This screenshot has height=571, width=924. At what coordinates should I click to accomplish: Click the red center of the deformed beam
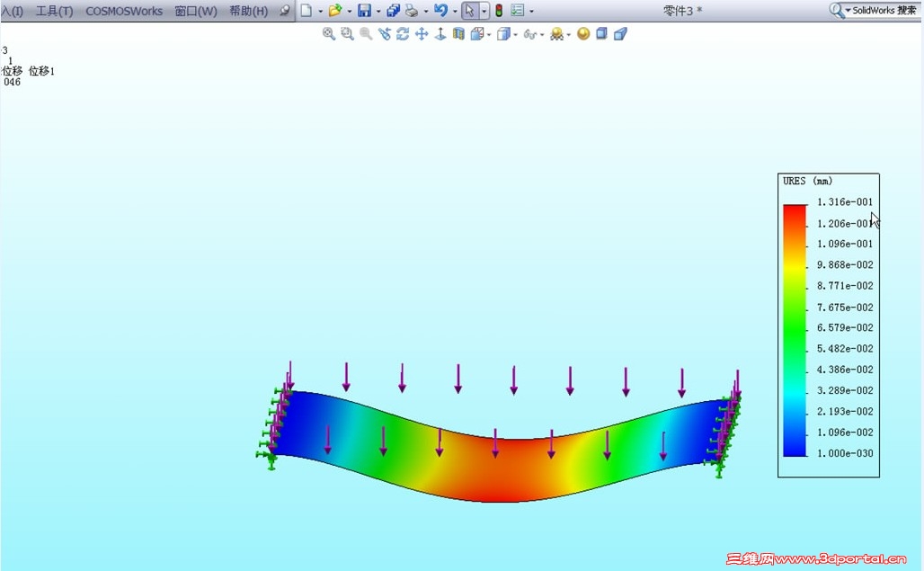click(504, 471)
